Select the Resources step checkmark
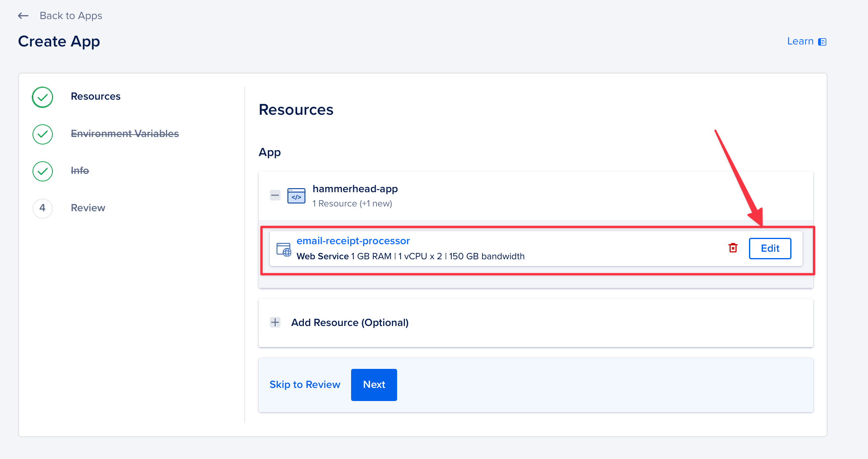Screen dimensions: 868x459 pos(42,97)
